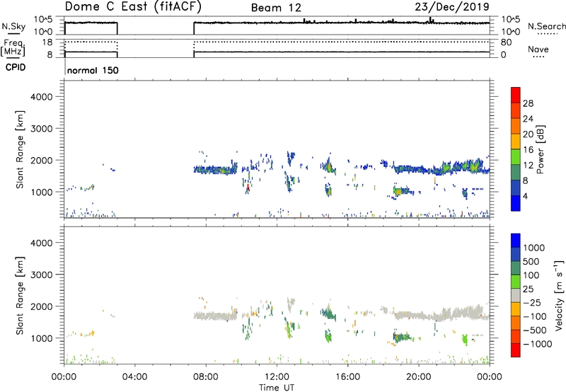Select the 'Time UT' axis title
Image resolution: width=566 pixels, height=392 pixels.
click(x=277, y=388)
